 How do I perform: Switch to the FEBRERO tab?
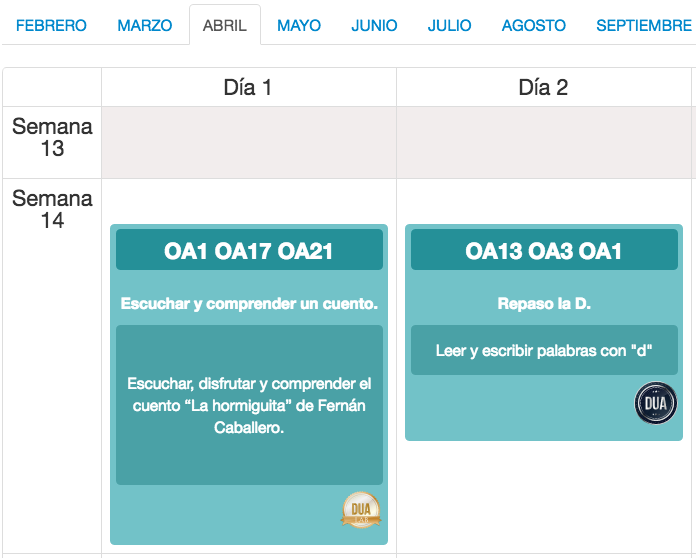51,25
